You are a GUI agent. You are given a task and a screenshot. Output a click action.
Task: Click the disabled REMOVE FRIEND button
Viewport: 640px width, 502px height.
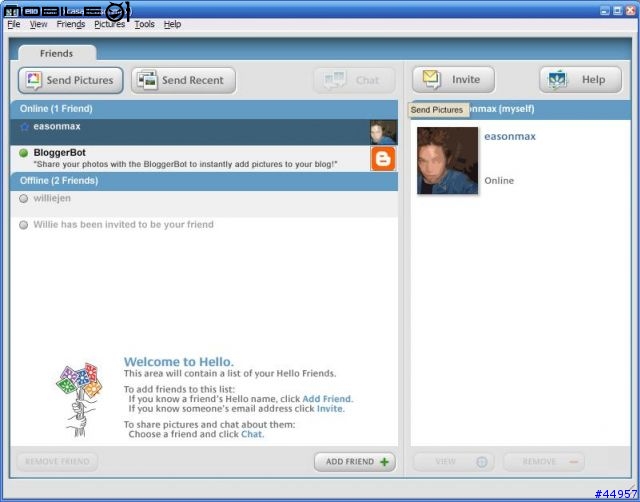coord(57,462)
